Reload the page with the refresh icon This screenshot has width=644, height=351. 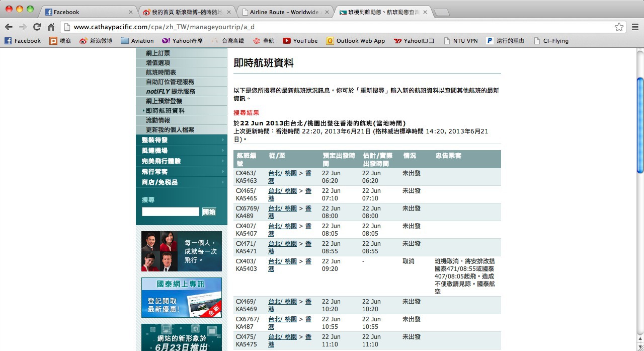(x=37, y=27)
